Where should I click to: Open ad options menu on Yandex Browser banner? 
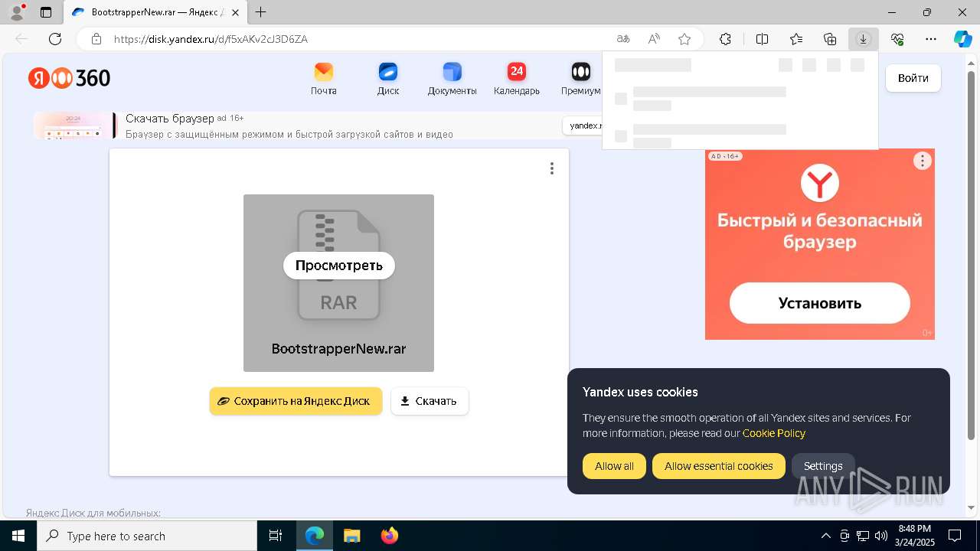(x=923, y=161)
